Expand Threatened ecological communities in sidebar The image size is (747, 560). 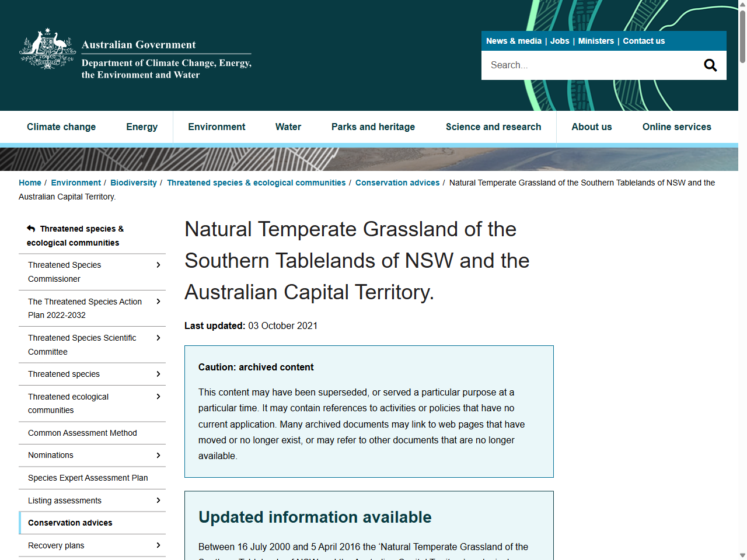(158, 396)
